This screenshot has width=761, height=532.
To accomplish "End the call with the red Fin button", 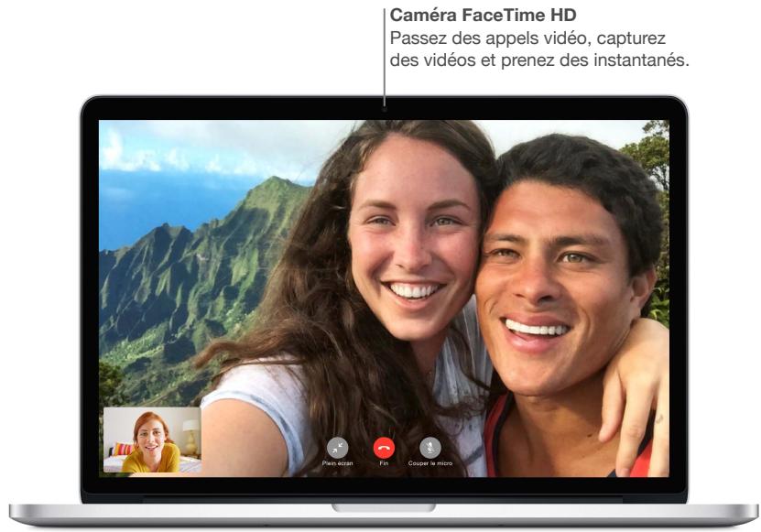I will [384, 448].
